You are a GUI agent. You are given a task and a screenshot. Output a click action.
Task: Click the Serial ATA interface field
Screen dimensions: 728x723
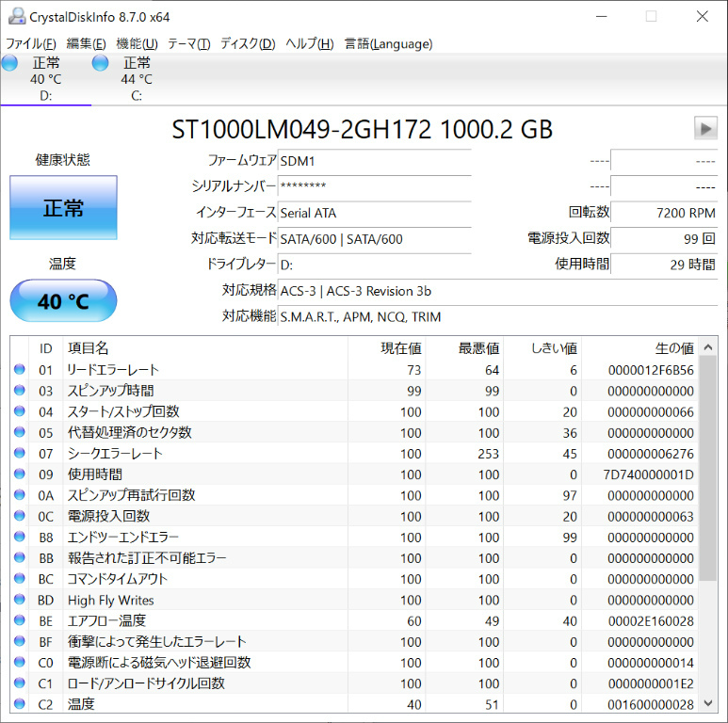(x=374, y=213)
